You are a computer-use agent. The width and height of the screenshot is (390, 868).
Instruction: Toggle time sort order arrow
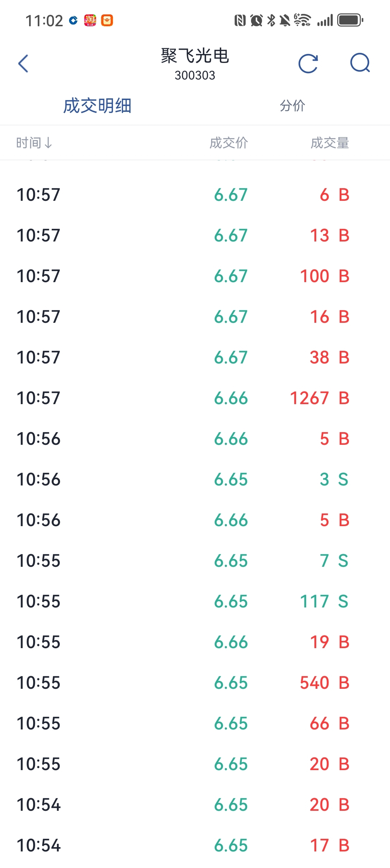click(x=48, y=143)
